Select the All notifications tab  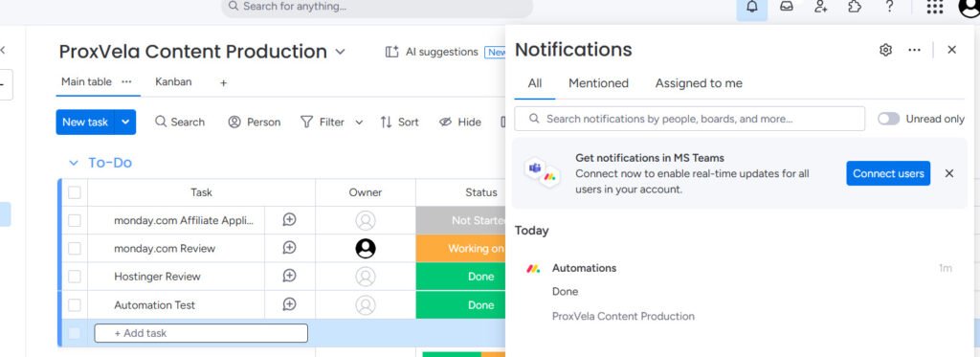pyautogui.click(x=534, y=83)
